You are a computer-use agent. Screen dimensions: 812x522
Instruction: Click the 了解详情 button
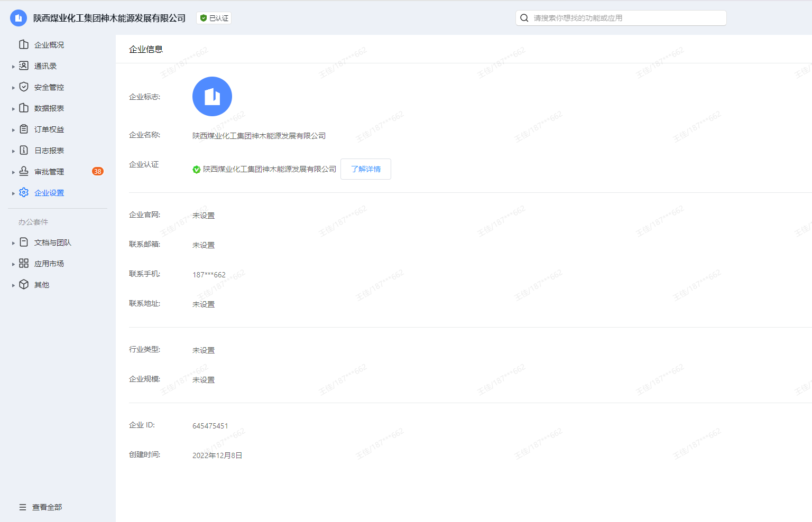tap(366, 169)
